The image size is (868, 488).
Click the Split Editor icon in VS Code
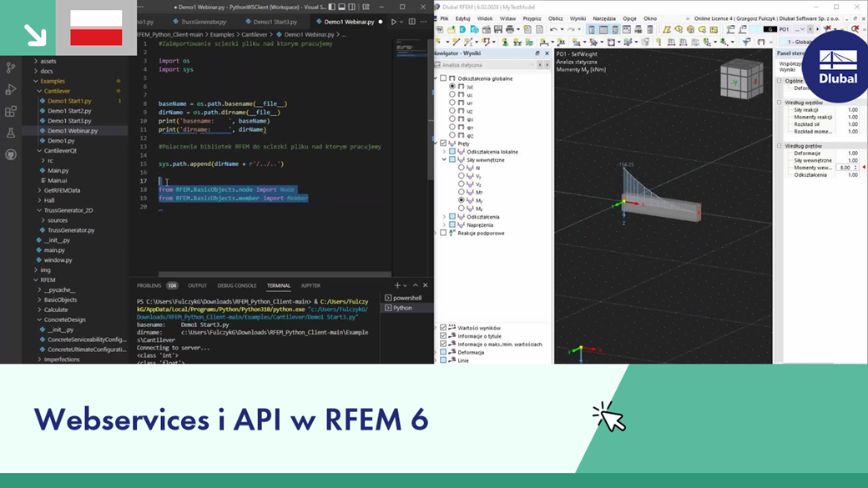point(411,22)
